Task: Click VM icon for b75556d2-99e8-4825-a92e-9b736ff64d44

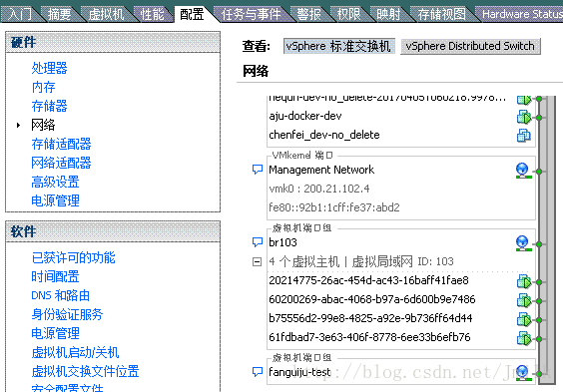Action: [523, 319]
